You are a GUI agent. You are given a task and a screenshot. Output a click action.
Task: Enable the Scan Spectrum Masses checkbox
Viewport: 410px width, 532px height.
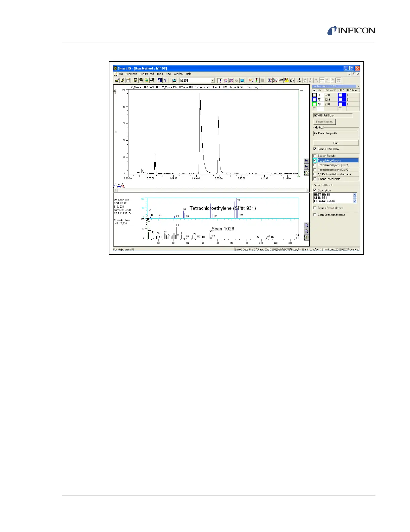click(315, 215)
